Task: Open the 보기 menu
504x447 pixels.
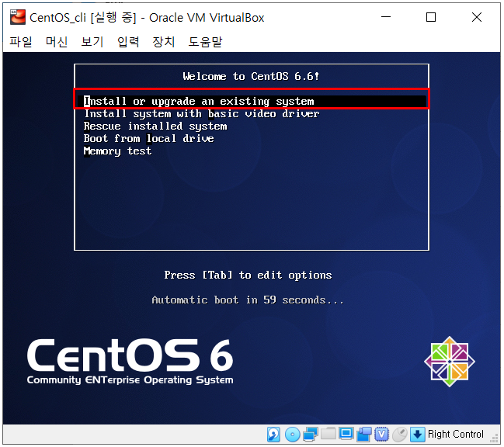Action: [x=92, y=42]
